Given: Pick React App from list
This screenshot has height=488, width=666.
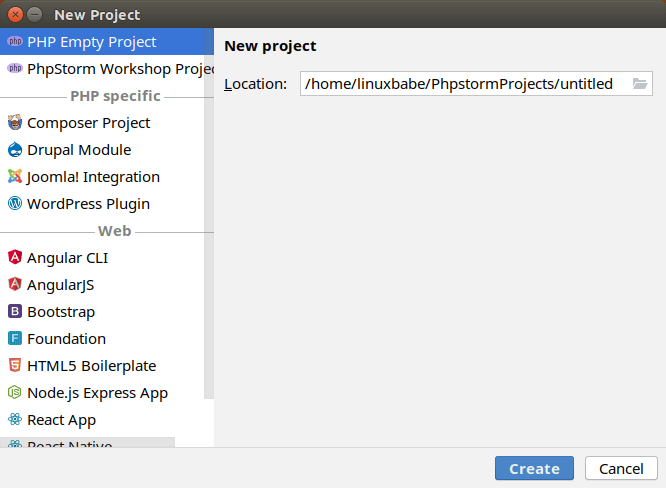Looking at the screenshot, I should 61,420.
